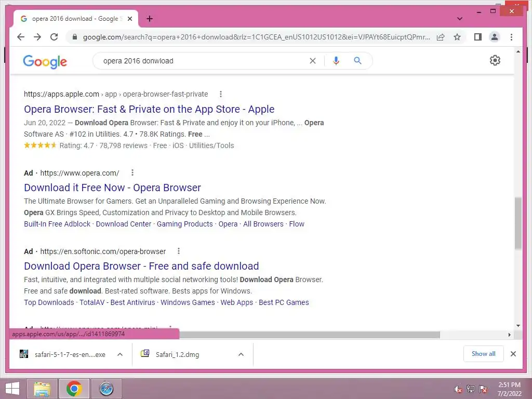532x399 pixels.
Task: Close the 'opera 2016 download' tab
Action: 129,19
